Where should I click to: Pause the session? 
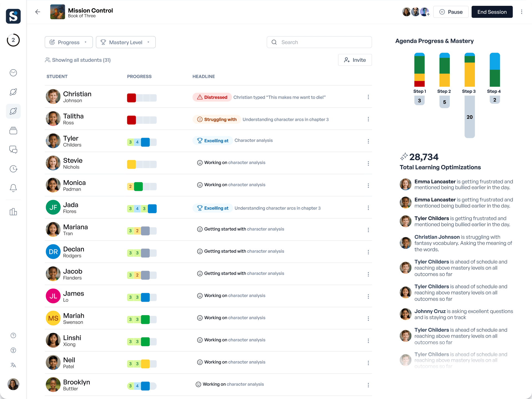[451, 12]
